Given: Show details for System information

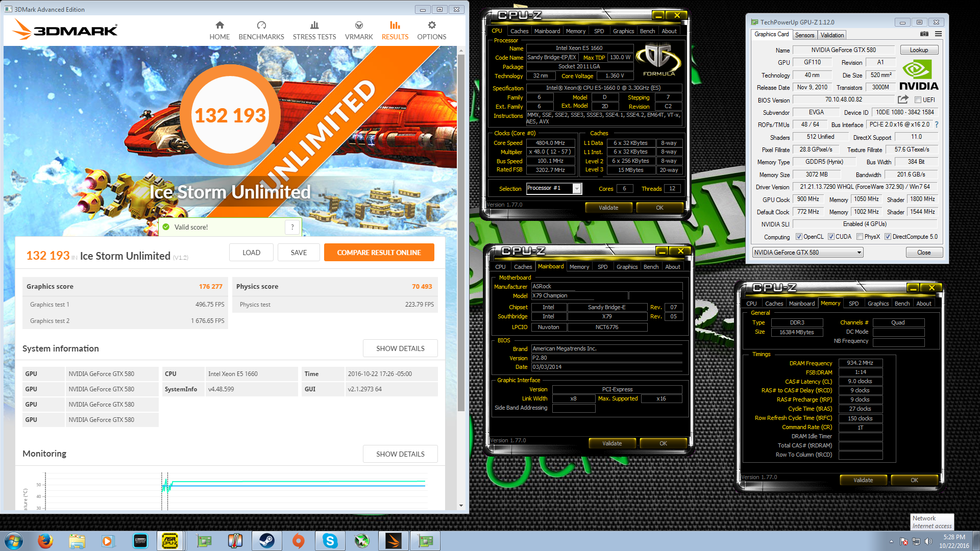Looking at the screenshot, I should [400, 348].
